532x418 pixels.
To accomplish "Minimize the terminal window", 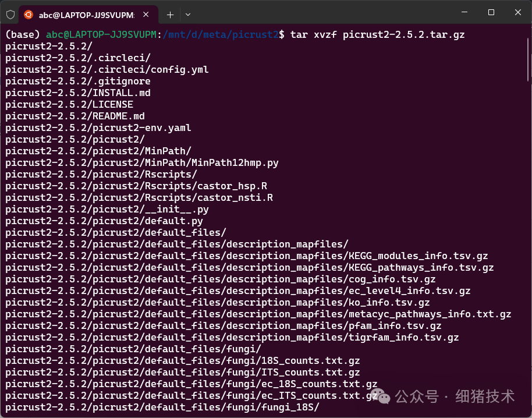I will 464,13.
